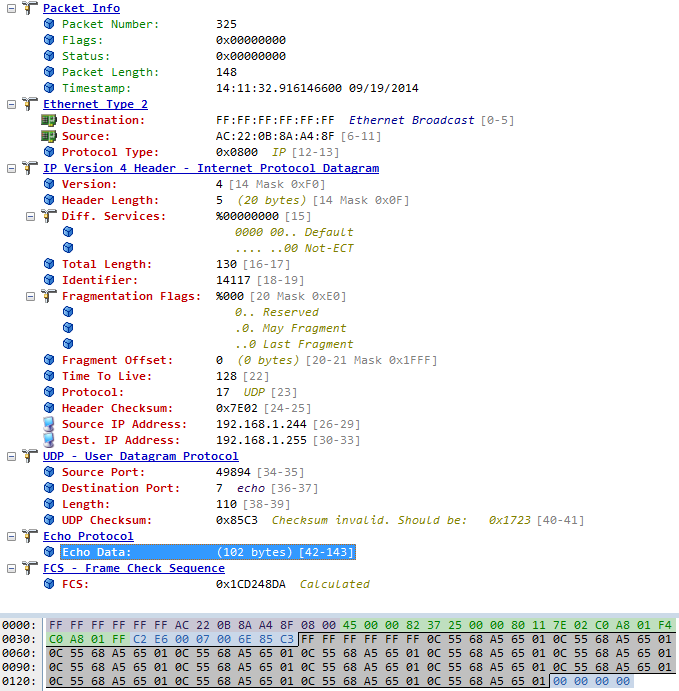Collapse the FCS section
679x691 pixels.
click(11, 568)
